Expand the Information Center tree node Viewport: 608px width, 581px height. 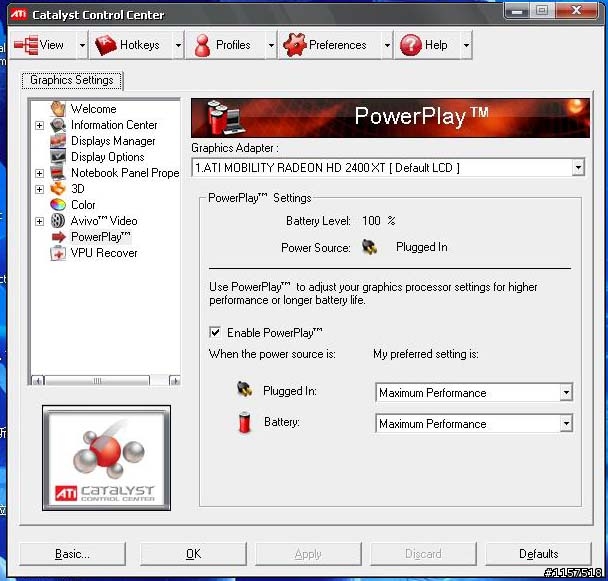[x=39, y=125]
